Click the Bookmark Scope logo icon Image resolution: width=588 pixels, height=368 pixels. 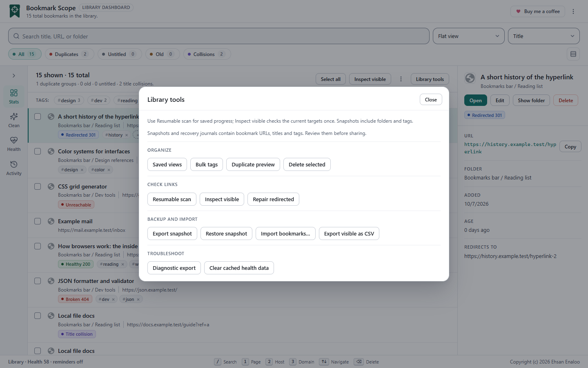[15, 11]
